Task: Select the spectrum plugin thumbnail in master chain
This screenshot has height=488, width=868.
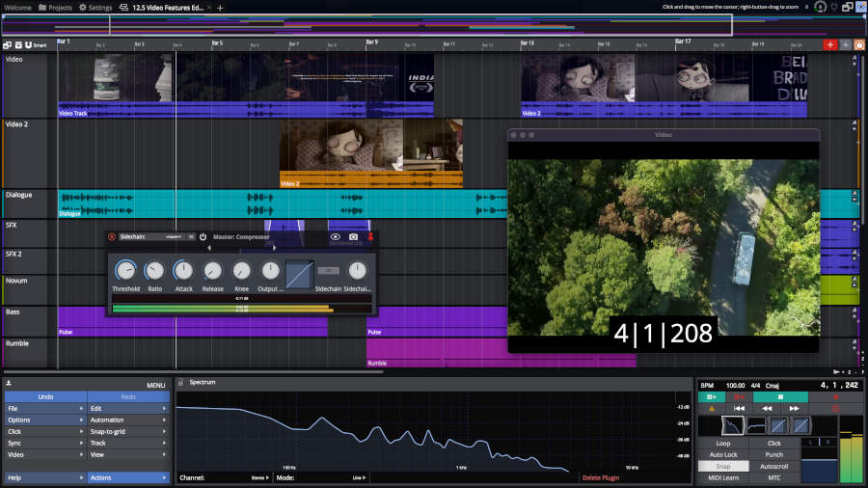Action: [732, 425]
